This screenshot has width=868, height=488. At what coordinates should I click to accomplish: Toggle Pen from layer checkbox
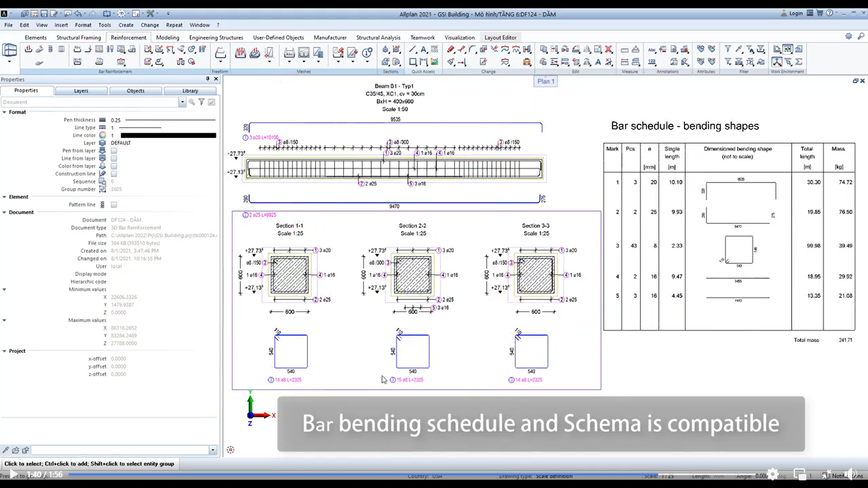coord(114,151)
